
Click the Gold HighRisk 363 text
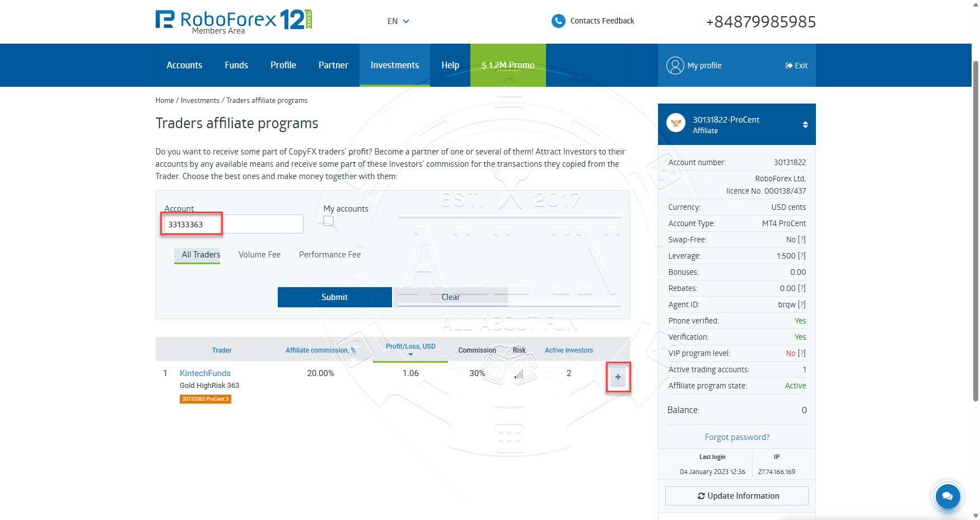point(209,386)
